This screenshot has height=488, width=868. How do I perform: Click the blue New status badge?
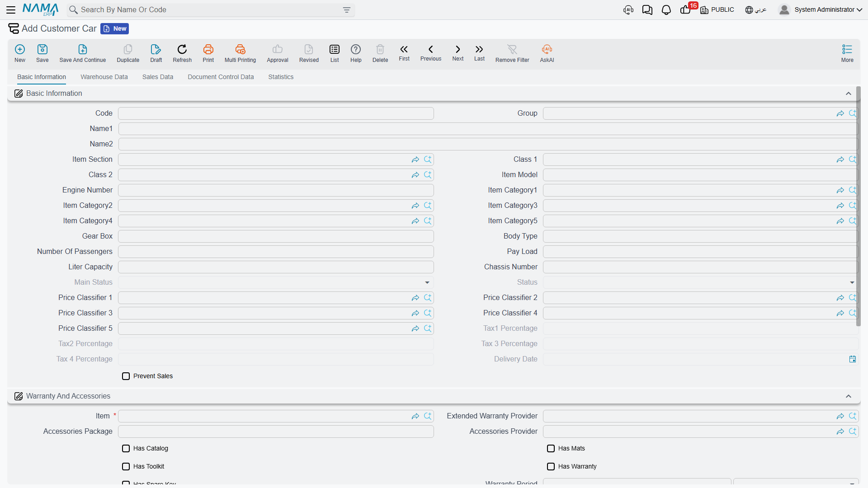pyautogui.click(x=115, y=28)
